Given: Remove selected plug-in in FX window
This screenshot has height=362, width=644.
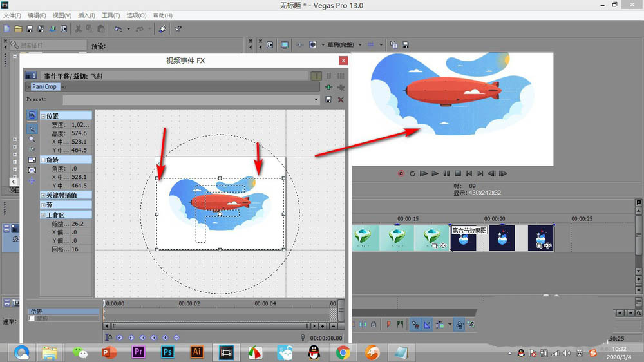Looking at the screenshot, I should click(x=341, y=87).
